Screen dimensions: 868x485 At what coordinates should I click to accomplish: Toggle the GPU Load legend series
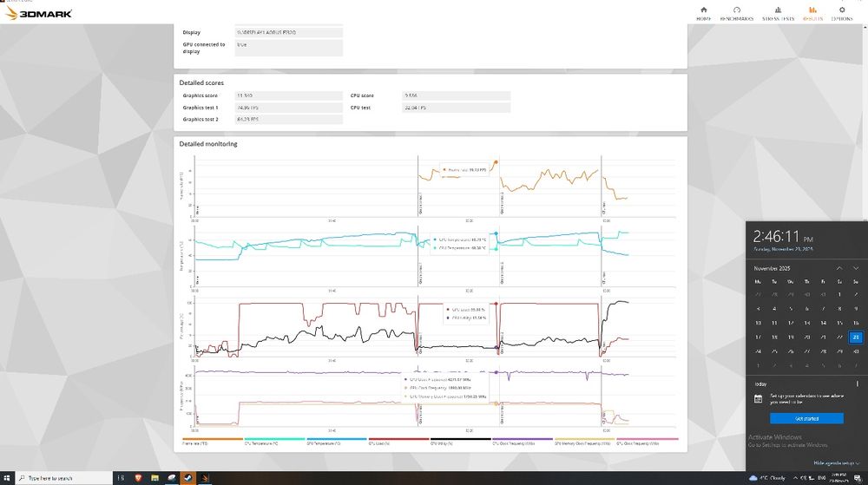pos(398,442)
